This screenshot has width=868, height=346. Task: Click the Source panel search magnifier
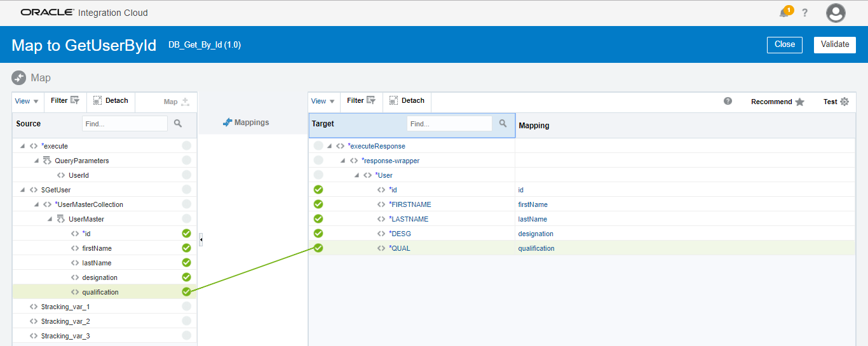[x=178, y=124]
